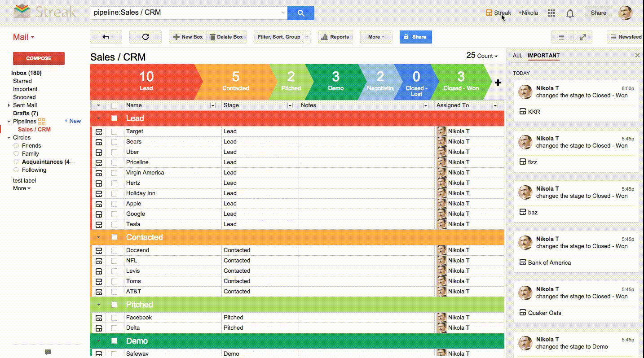Click the Delete Box button
The width and height of the screenshot is (644, 358).
[227, 37]
